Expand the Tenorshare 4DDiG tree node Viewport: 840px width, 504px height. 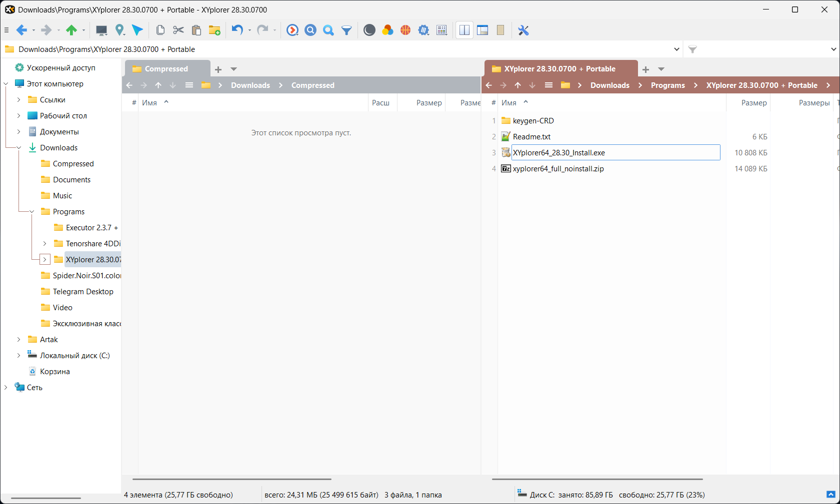[44, 244]
